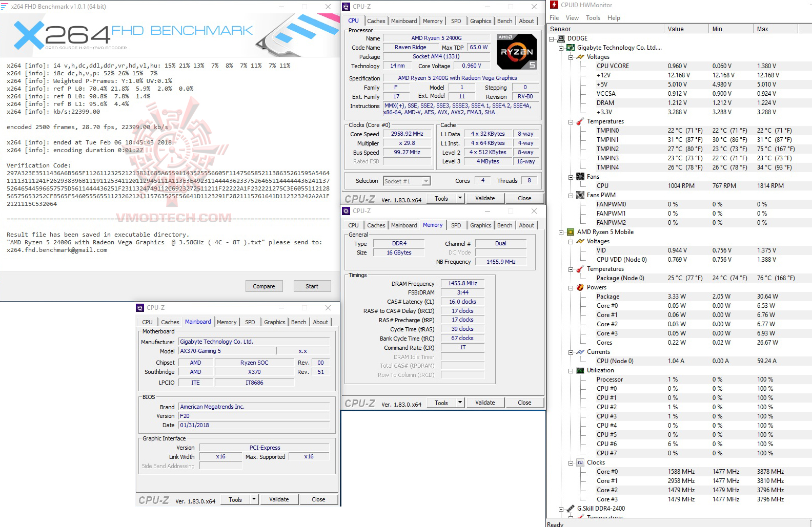Screen dimensions: 812x527
Task: Collapse the AMD Ryzen 5 Mobile node
Action: [561, 232]
